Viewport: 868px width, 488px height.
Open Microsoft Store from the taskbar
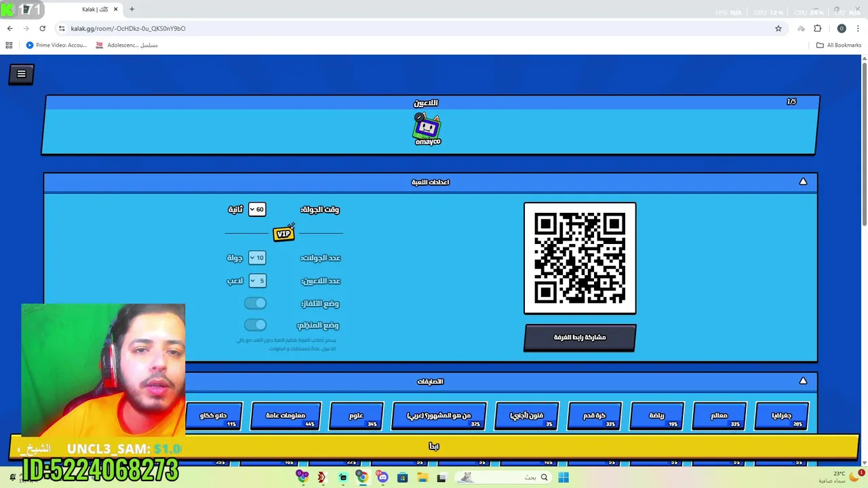click(402, 477)
